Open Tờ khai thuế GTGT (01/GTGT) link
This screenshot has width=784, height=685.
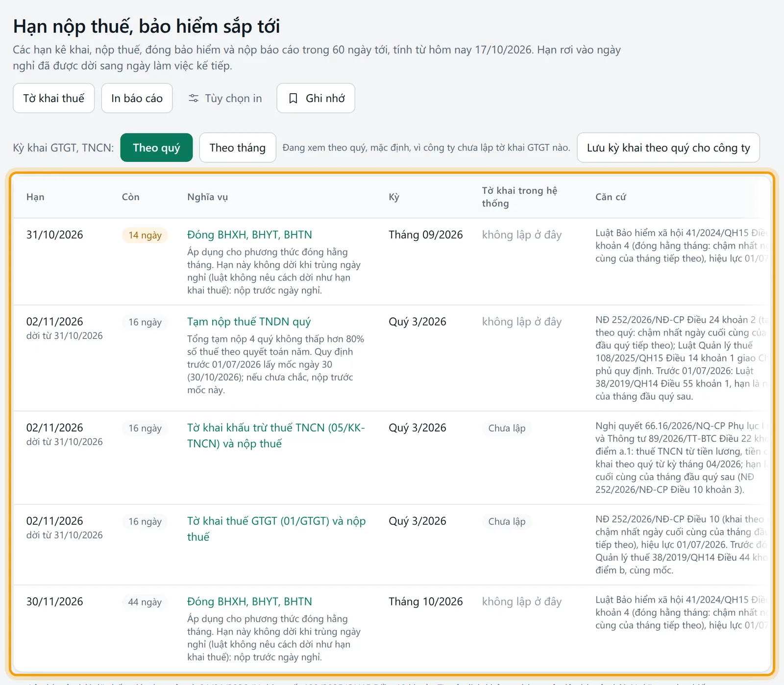tap(276, 529)
